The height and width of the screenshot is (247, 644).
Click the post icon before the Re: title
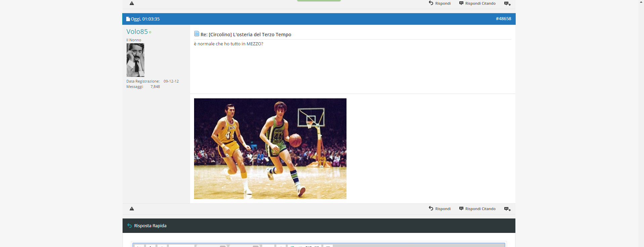(197, 34)
